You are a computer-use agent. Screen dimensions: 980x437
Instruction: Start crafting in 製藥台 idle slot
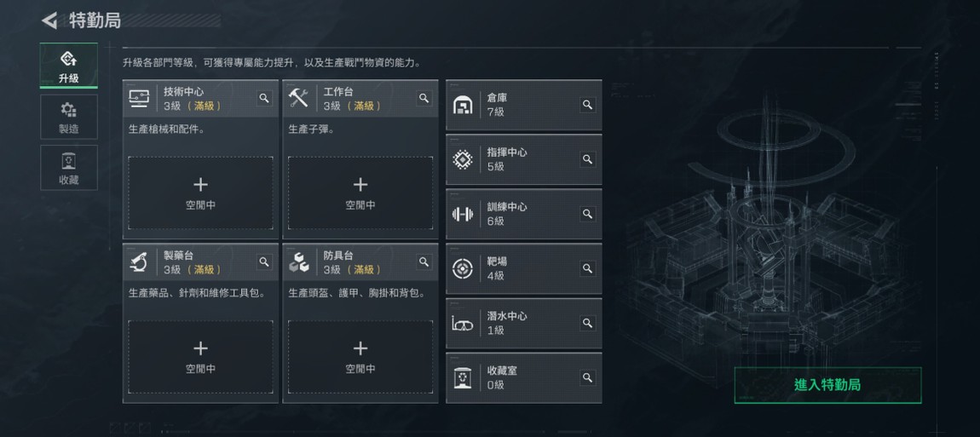(200, 356)
